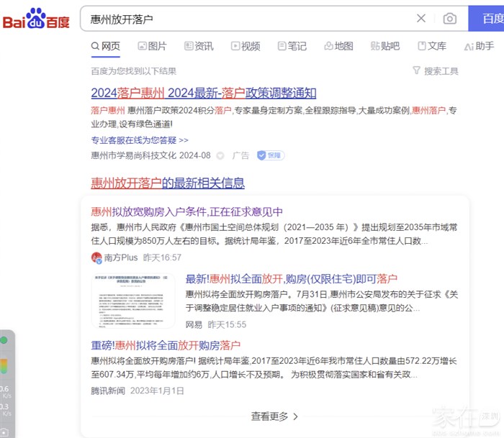
Task: Open the Ai助手 tab
Action: pos(480,46)
